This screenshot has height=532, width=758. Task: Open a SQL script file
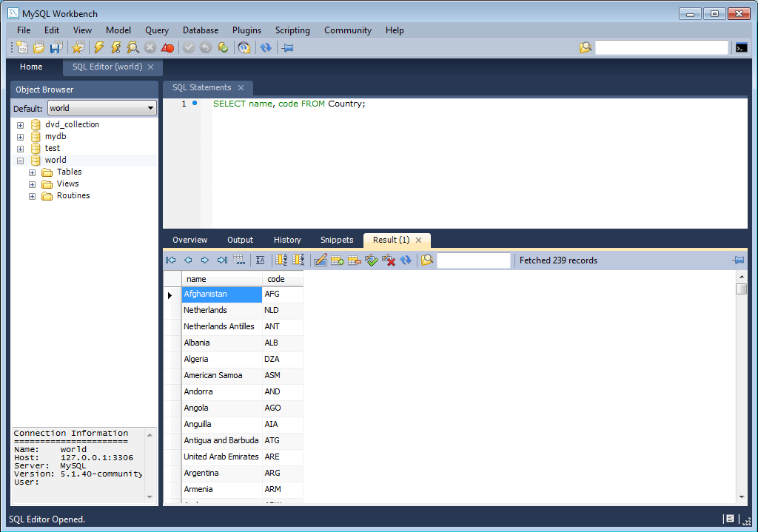pos(38,47)
